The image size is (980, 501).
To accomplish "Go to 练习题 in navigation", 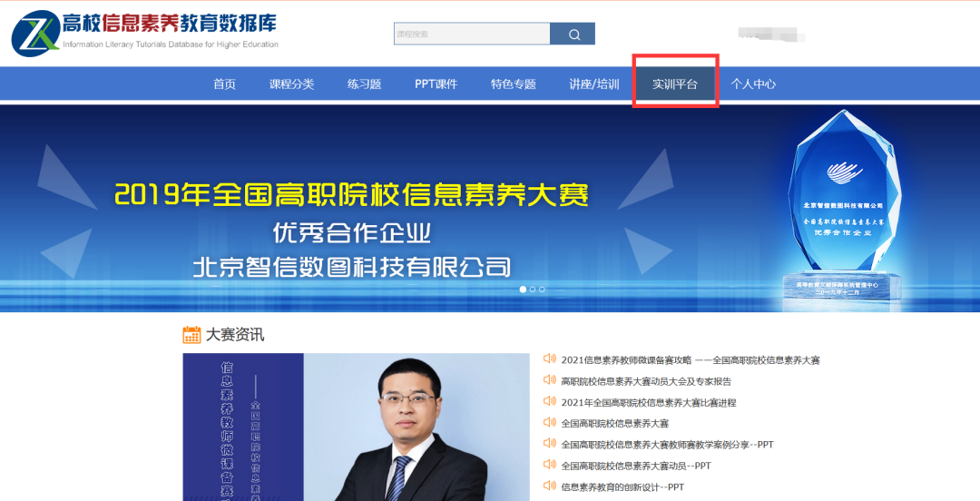I will pyautogui.click(x=365, y=83).
